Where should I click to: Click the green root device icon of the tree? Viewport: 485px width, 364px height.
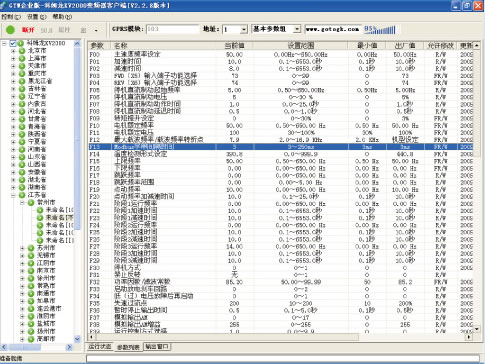coord(21,43)
